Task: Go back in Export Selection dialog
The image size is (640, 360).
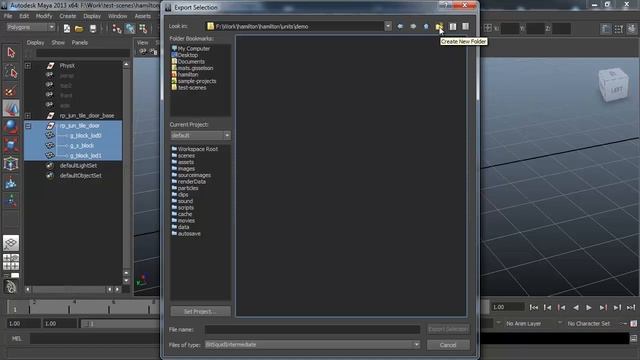Action: click(x=400, y=27)
